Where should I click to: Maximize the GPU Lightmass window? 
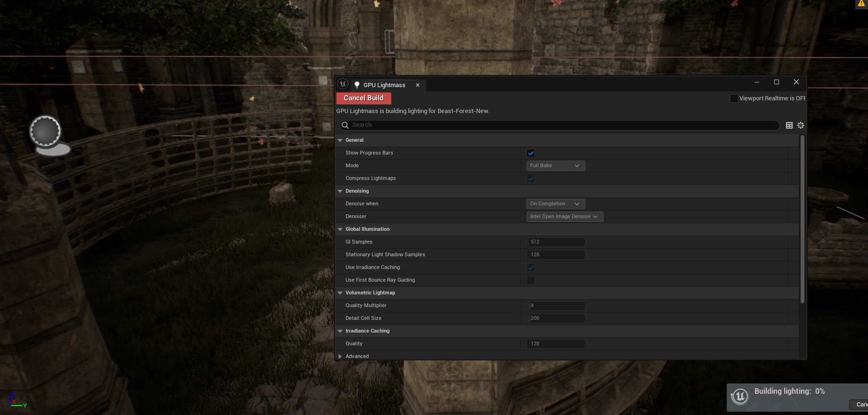pyautogui.click(x=777, y=82)
